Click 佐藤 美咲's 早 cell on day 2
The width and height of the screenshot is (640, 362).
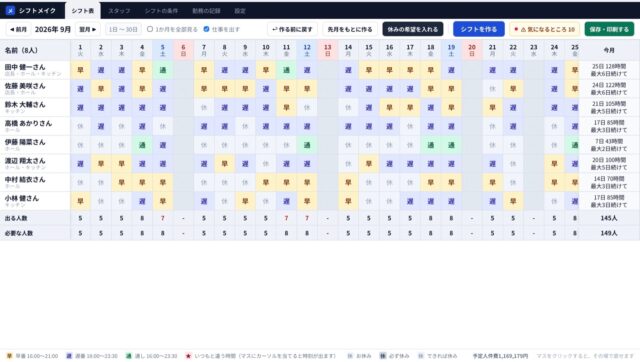pyautogui.click(x=101, y=89)
